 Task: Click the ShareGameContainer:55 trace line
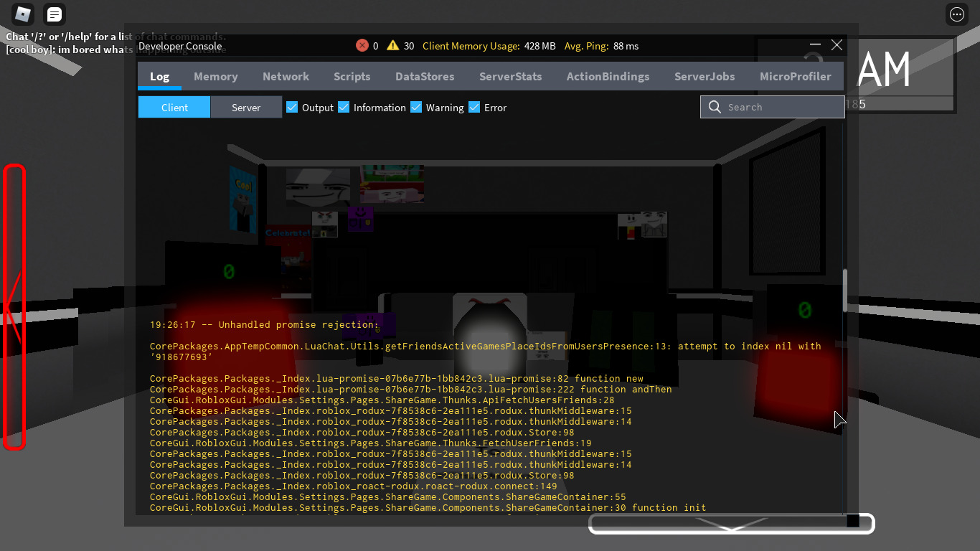pos(388,497)
